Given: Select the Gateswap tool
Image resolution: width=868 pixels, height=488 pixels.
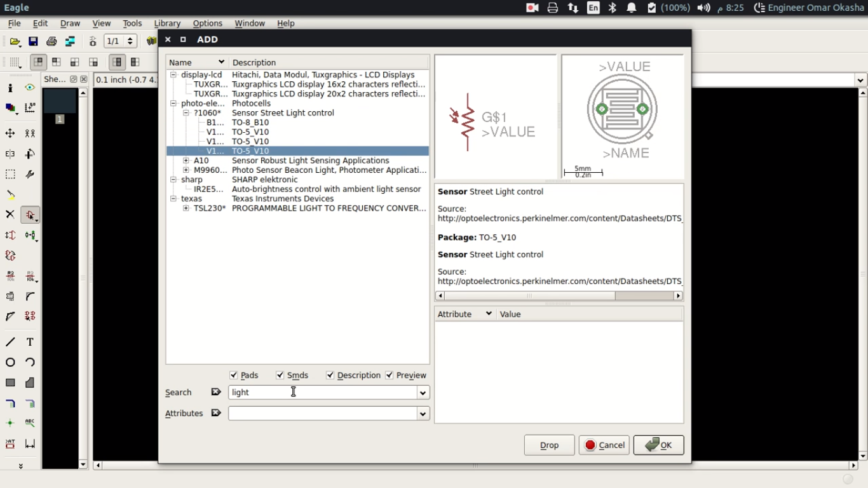Looking at the screenshot, I should (x=10, y=255).
